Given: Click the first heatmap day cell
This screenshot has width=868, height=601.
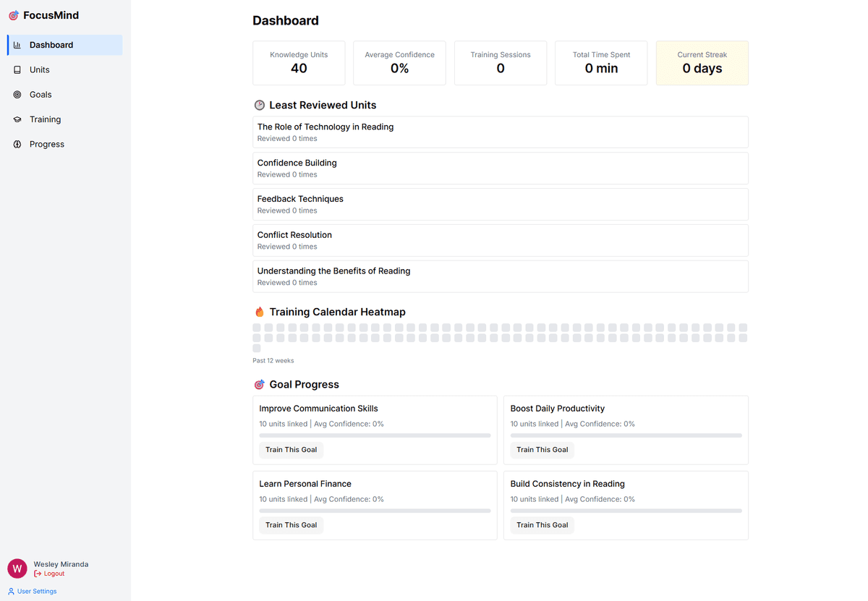Looking at the screenshot, I should tap(257, 328).
